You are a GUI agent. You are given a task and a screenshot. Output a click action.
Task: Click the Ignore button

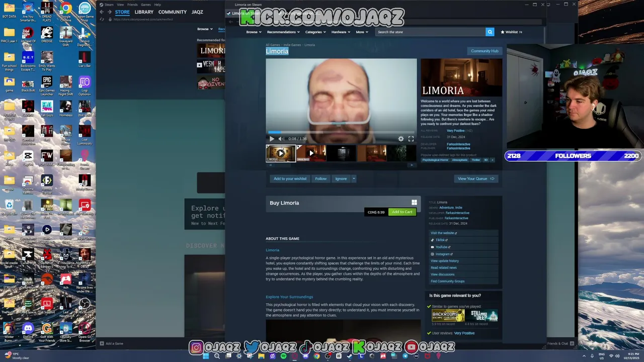pos(341,178)
